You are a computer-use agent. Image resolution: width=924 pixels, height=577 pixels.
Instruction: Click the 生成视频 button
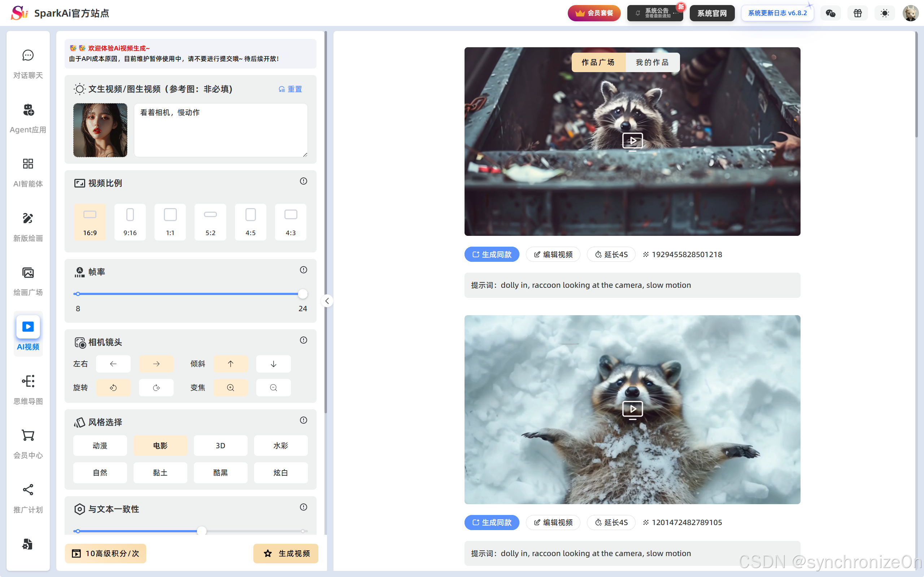tap(286, 553)
